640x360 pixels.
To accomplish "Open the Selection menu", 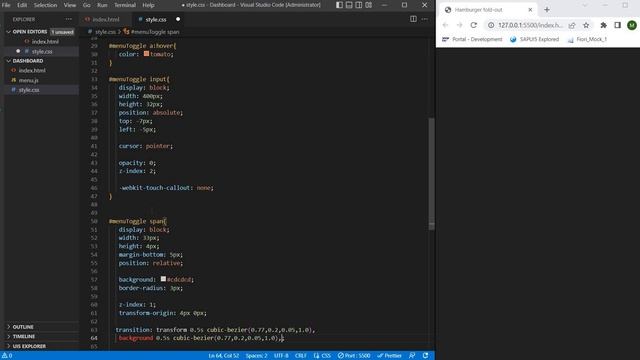I will coord(45,5).
